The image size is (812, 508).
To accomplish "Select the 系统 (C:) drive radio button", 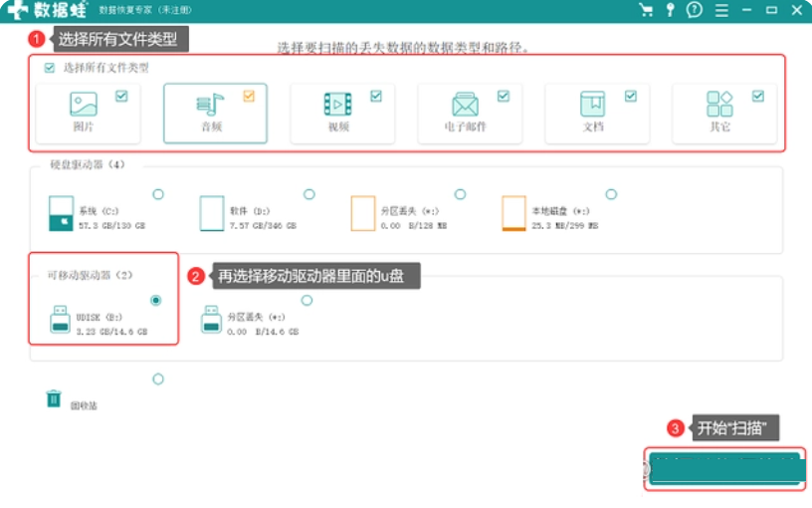I will point(158,194).
